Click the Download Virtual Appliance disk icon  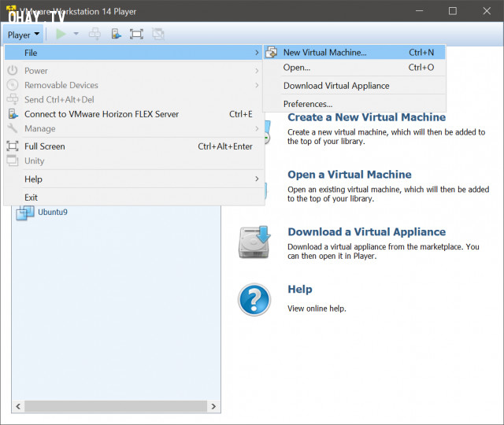point(254,242)
